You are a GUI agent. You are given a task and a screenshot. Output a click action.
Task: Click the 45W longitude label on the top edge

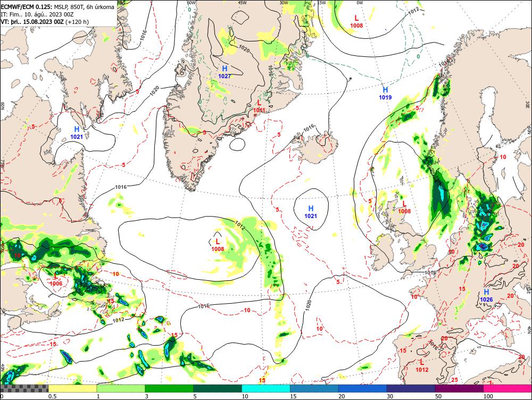242,3
